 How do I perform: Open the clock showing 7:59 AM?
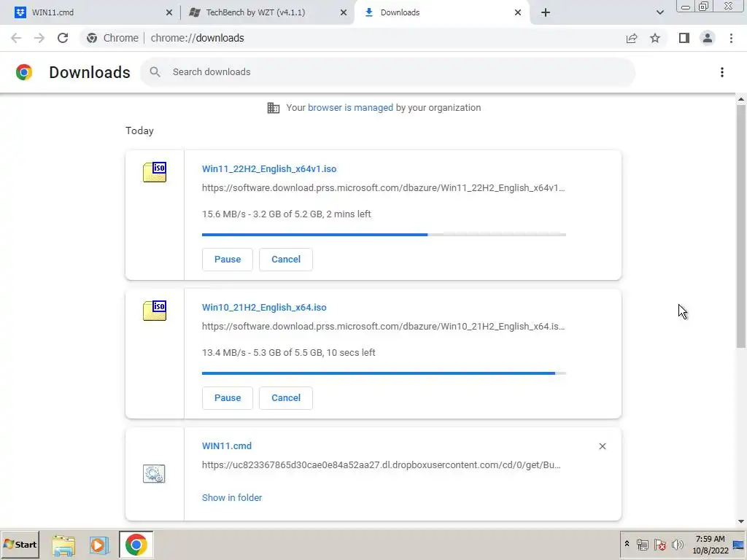click(710, 545)
